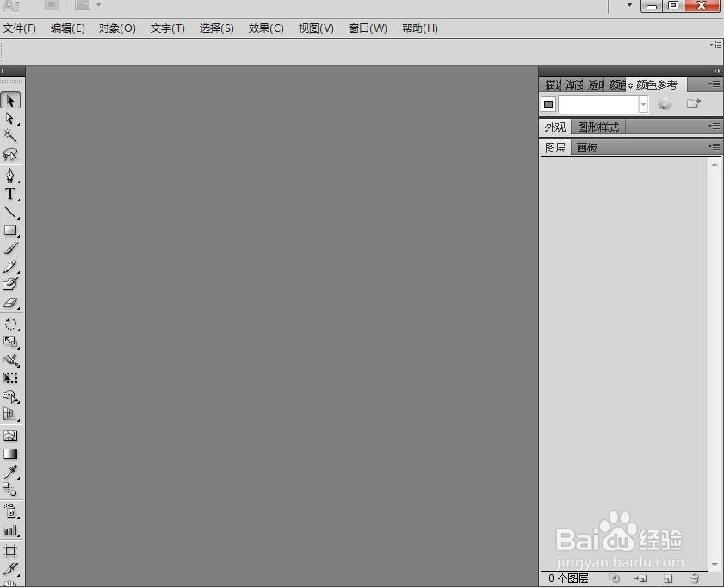Open the harmony rules dropdown arrow

tap(643, 104)
